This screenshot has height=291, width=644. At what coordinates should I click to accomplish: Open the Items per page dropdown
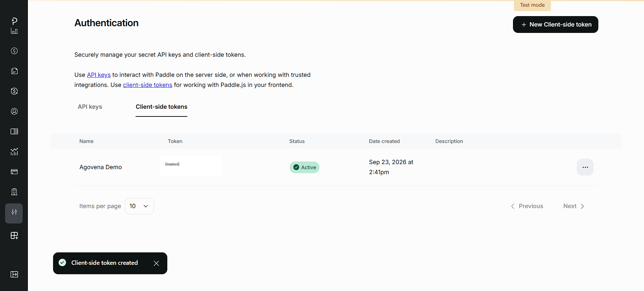[x=139, y=206]
